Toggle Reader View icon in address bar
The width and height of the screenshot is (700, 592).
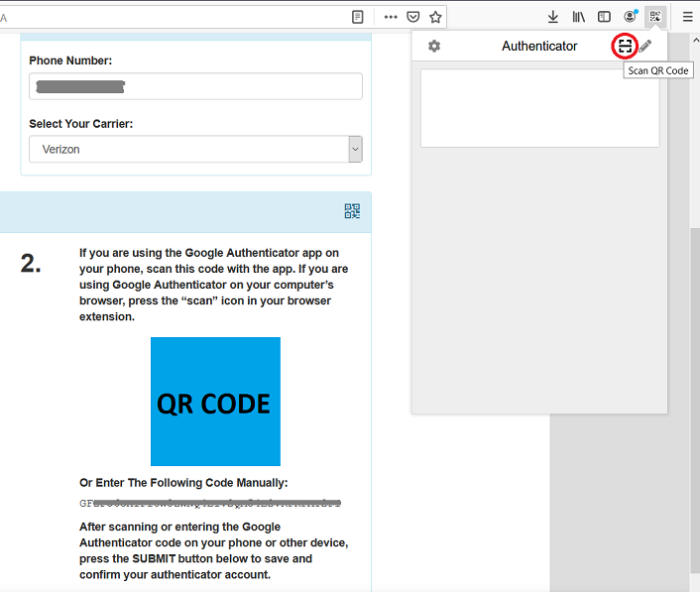click(x=358, y=17)
